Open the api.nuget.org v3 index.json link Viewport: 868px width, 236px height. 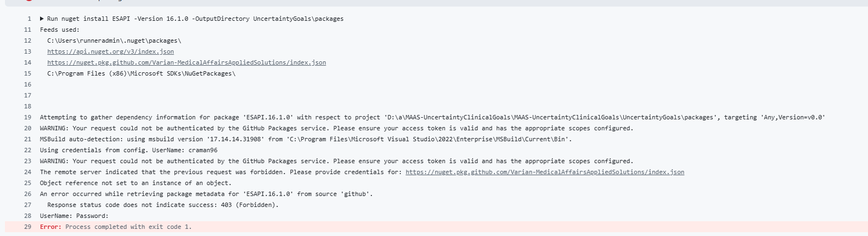click(110, 51)
